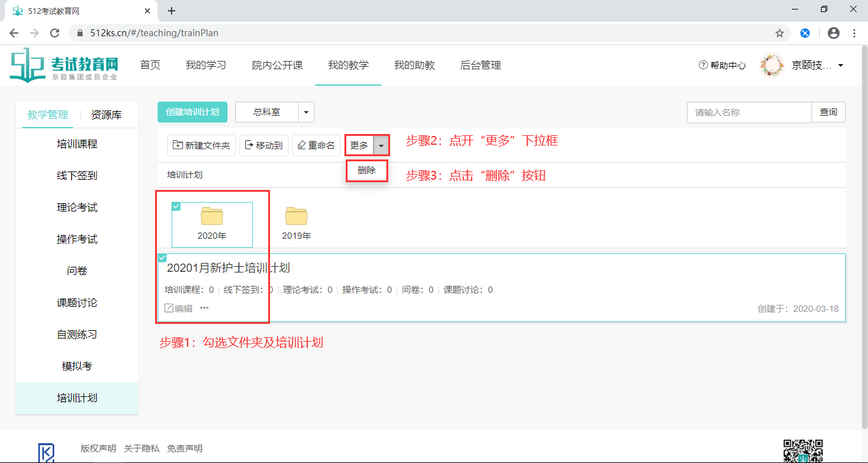Uncheck the 20201月新护士培训计划 checkbox
The height and width of the screenshot is (463, 868).
click(162, 258)
